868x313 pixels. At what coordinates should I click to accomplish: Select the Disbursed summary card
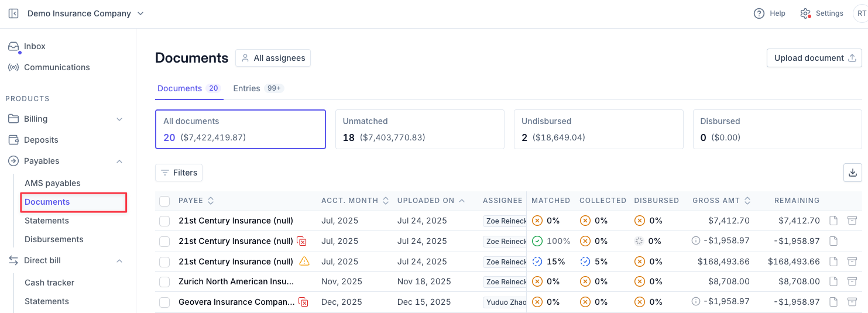pos(777,129)
